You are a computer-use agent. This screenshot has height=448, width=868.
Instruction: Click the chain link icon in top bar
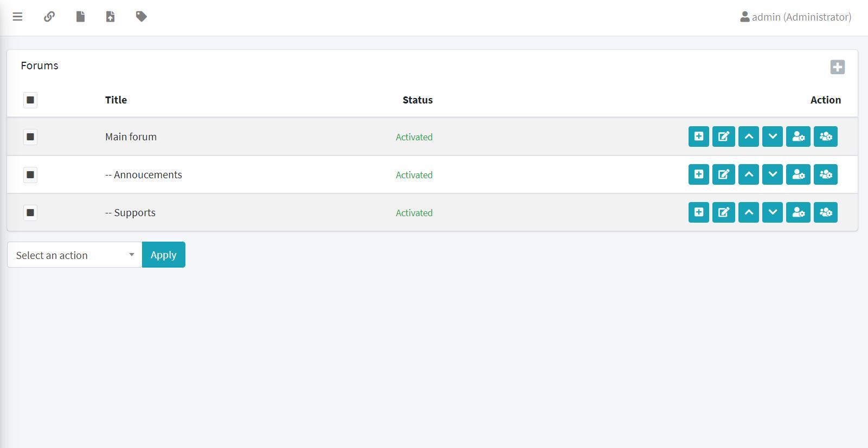pos(49,17)
